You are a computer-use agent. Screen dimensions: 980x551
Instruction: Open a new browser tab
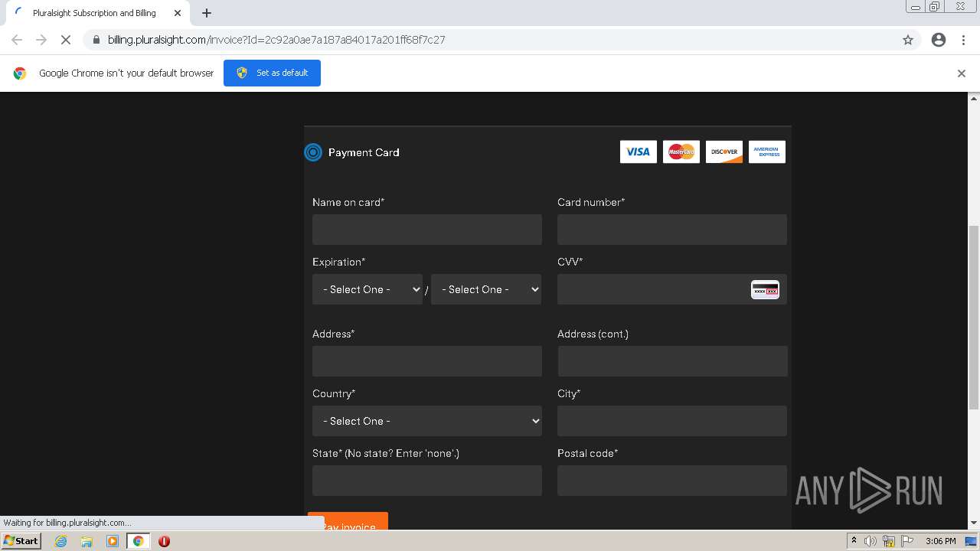coord(207,13)
